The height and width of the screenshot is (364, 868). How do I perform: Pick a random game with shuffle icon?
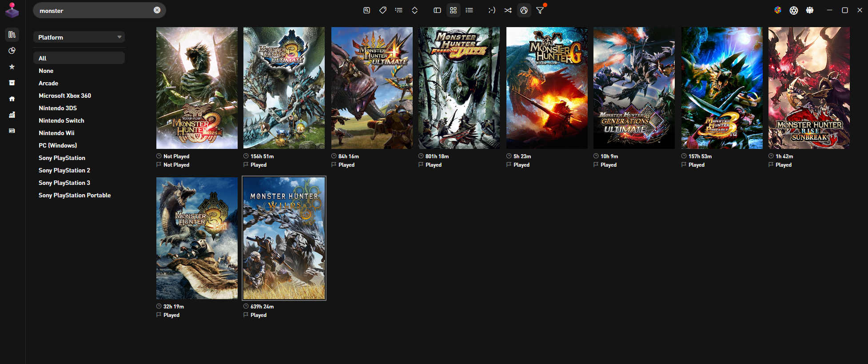(508, 10)
